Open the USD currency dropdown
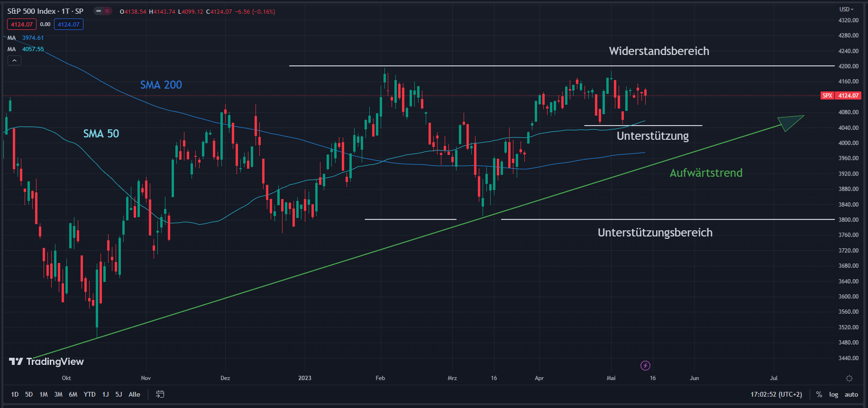The width and height of the screenshot is (868, 408). [x=846, y=9]
